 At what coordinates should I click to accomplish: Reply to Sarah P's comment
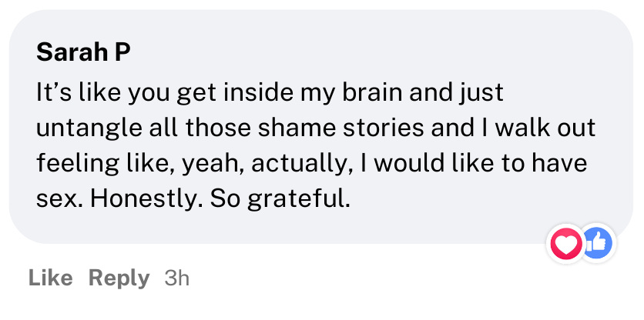pyautogui.click(x=119, y=278)
